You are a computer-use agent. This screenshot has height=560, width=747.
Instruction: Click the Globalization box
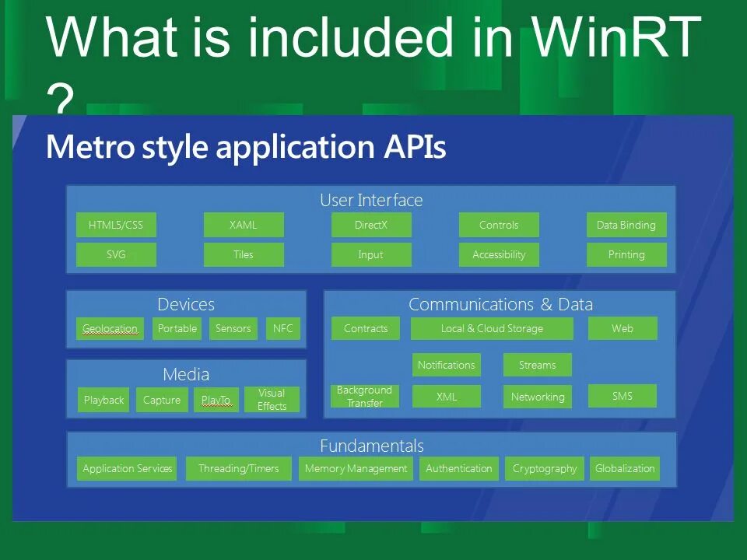[x=625, y=468]
